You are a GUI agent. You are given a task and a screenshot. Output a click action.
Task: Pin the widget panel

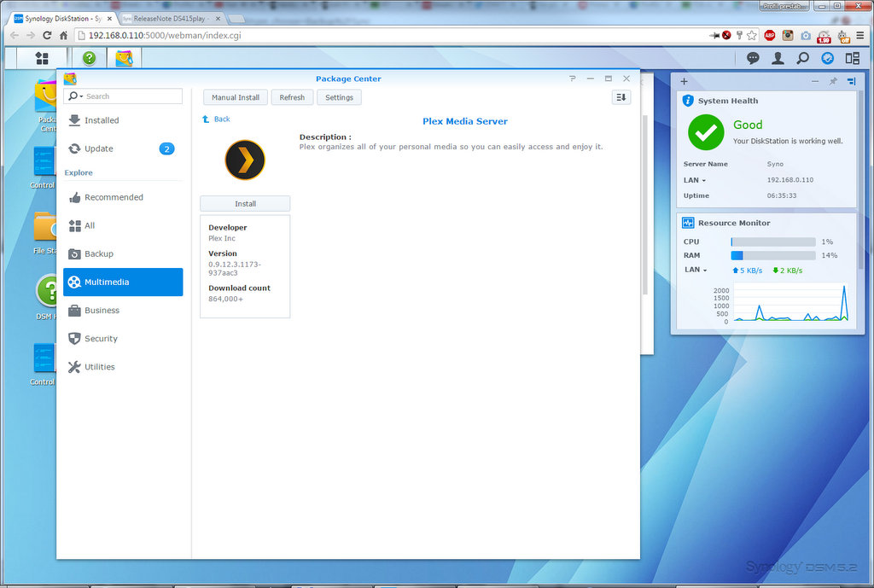tap(833, 81)
